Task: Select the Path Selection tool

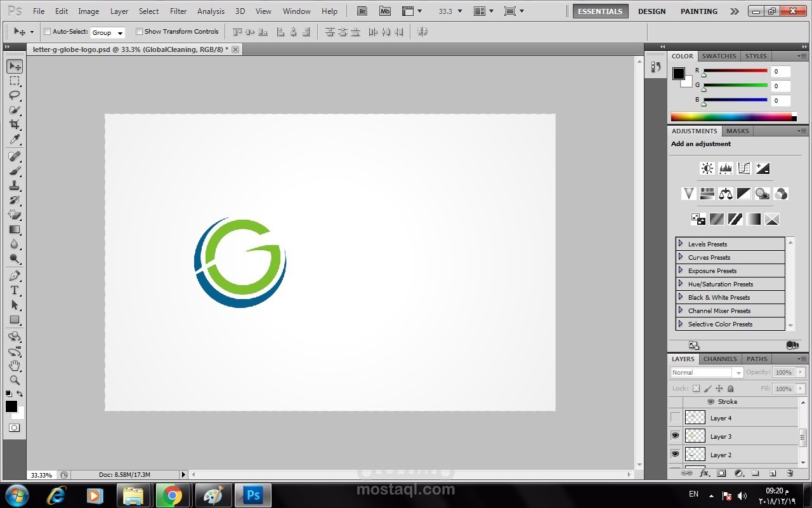Action: pos(15,305)
